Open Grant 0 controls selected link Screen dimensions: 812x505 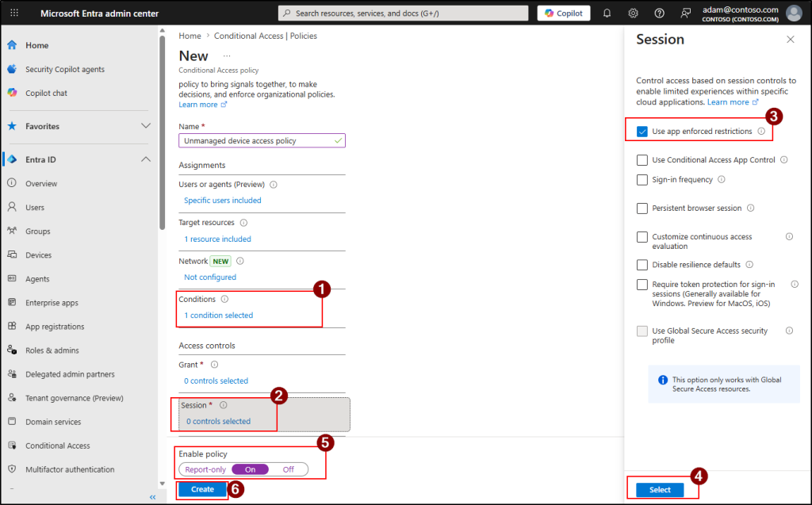(216, 381)
